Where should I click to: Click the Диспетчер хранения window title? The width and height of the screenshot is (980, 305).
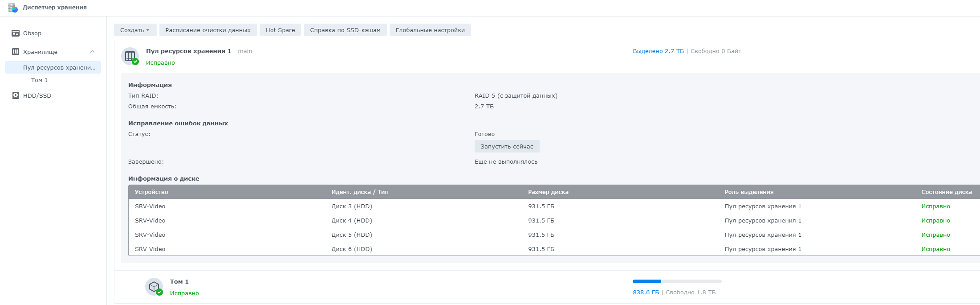[x=55, y=8]
